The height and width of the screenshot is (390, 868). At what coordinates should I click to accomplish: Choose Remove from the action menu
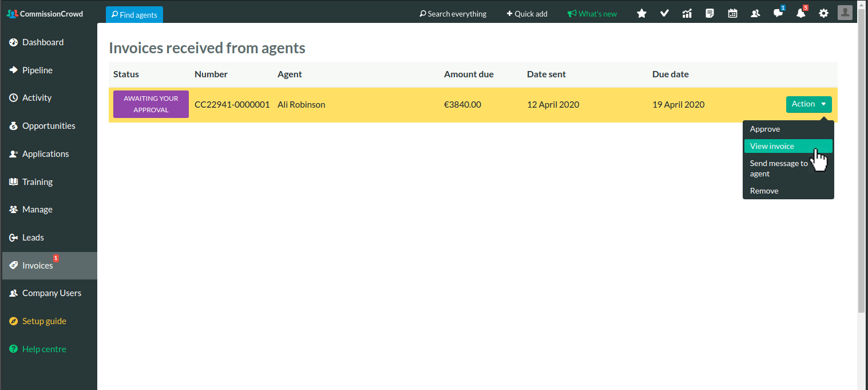click(x=764, y=191)
